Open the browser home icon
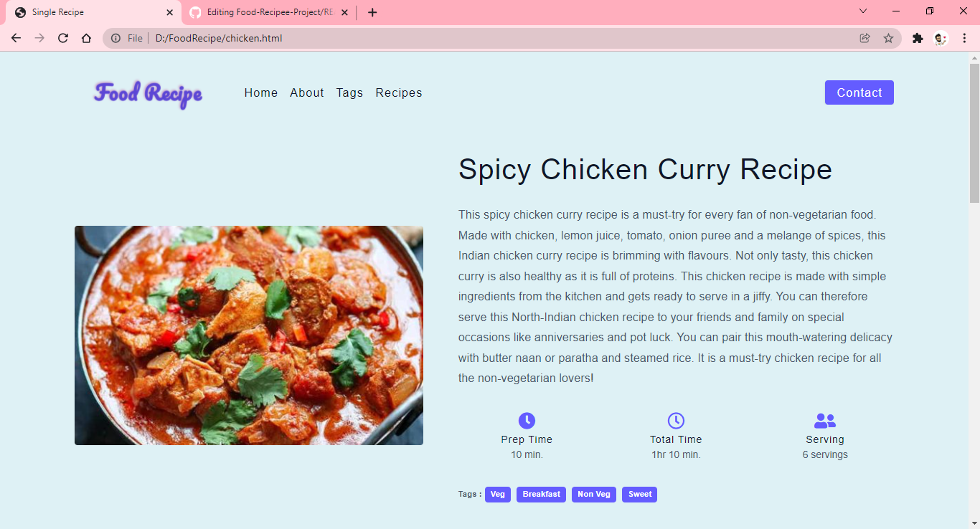The image size is (980, 529). point(87,38)
